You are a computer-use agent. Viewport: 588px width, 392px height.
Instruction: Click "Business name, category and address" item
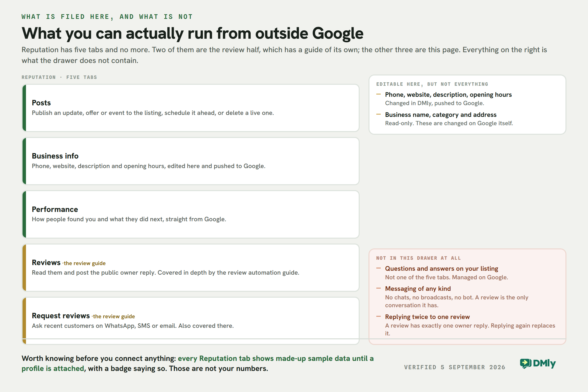click(x=441, y=115)
